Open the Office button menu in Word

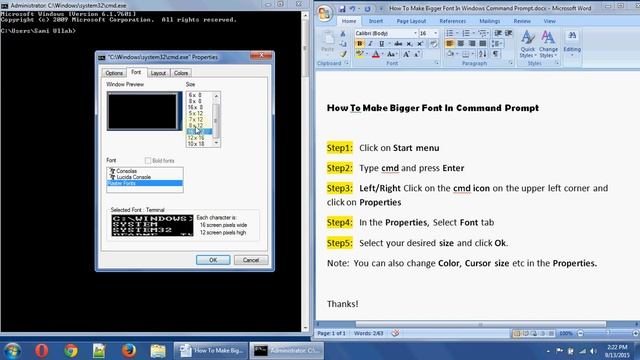[x=325, y=13]
